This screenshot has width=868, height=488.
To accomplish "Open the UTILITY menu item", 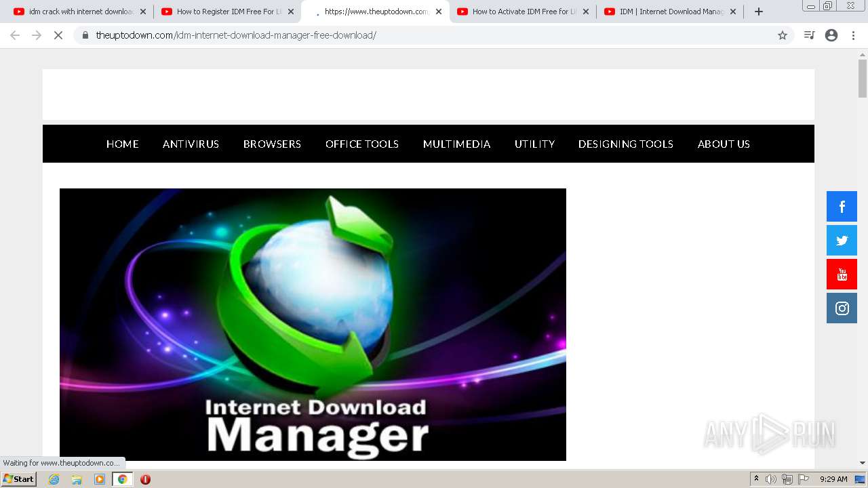I will (534, 144).
